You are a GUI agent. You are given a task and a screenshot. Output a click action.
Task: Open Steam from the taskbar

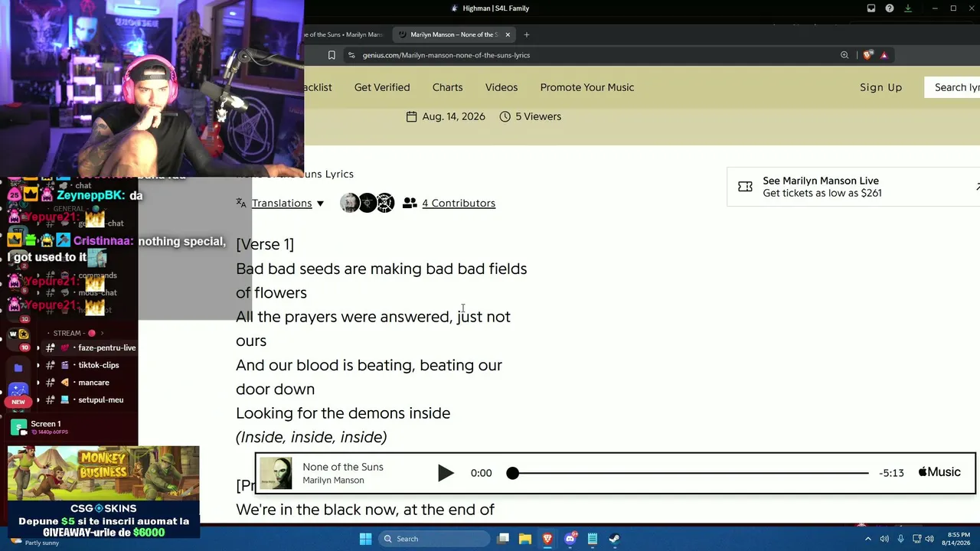point(614,539)
